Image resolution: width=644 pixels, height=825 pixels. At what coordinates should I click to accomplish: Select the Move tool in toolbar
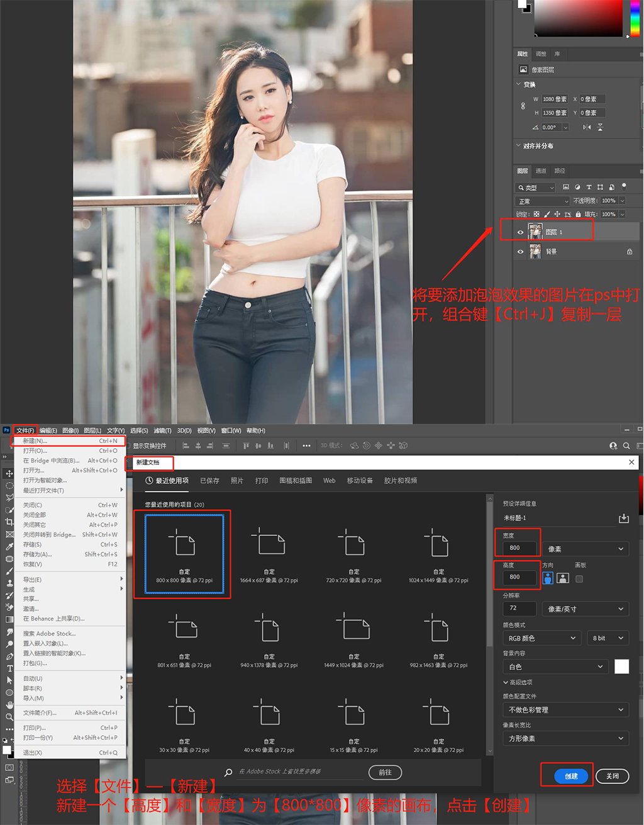tap(9, 473)
